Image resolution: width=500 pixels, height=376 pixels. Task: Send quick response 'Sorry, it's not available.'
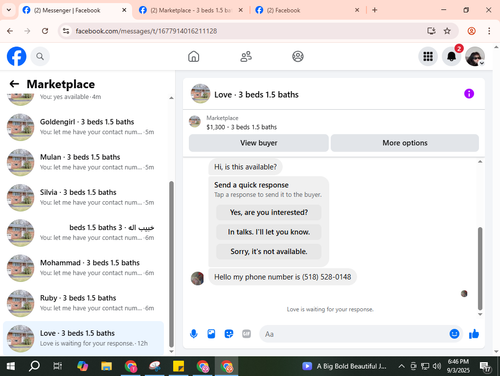point(269,251)
